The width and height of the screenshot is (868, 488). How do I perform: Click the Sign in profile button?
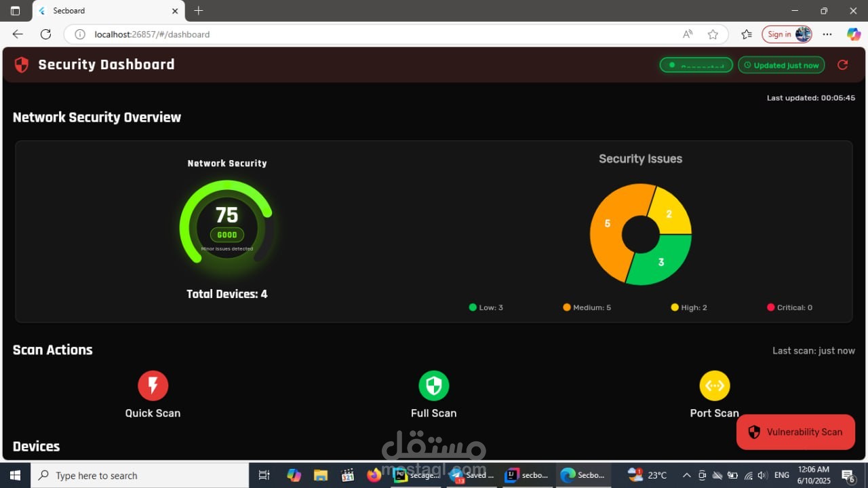pos(787,34)
